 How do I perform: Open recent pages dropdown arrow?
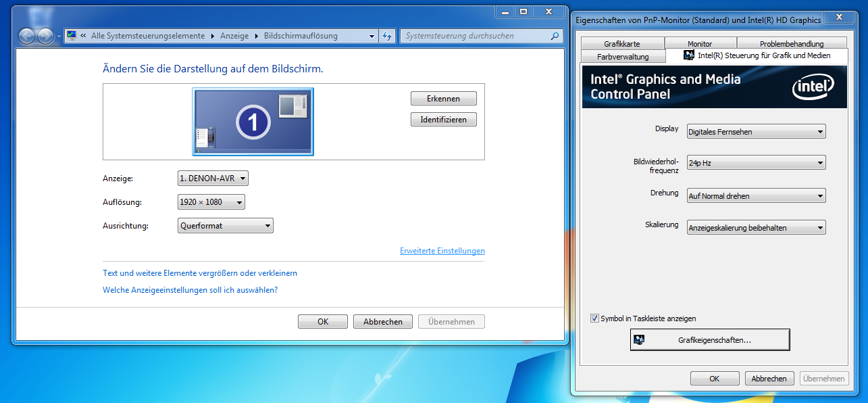(59, 37)
